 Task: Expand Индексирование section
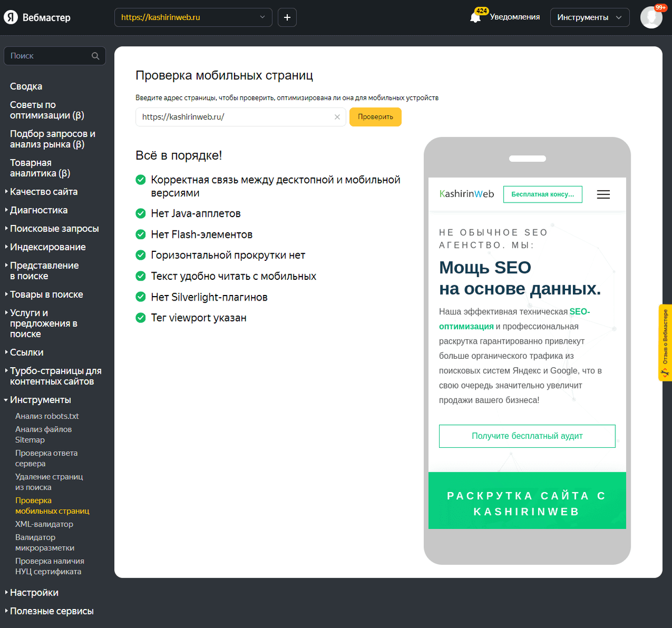point(48,247)
